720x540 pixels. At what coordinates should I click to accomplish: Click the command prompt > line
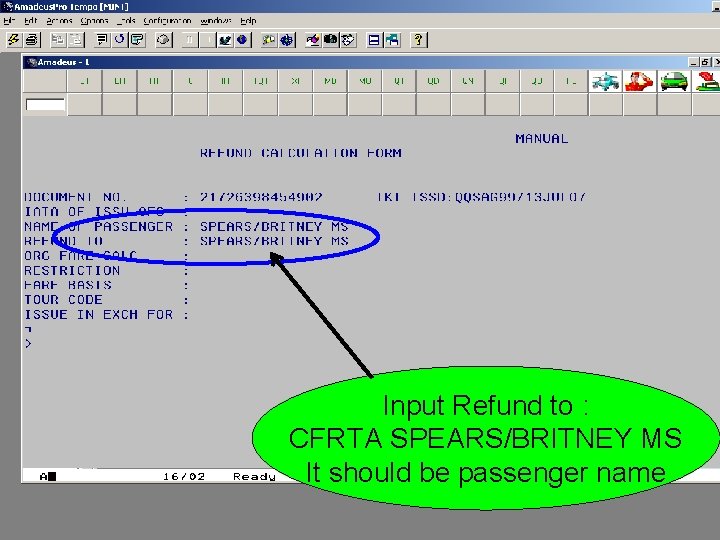click(28, 343)
